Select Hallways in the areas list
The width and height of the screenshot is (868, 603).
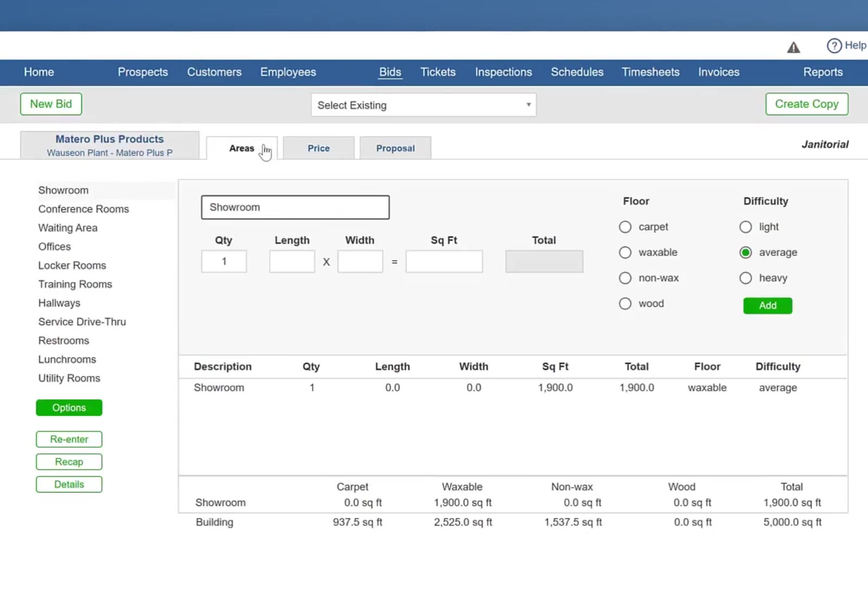tap(59, 303)
